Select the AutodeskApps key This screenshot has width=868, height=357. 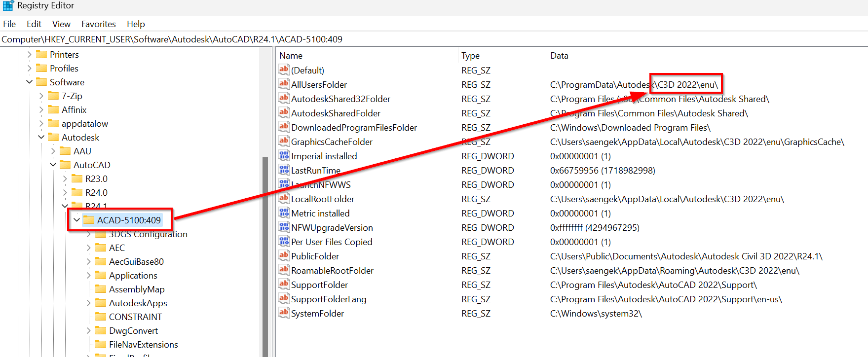point(138,303)
